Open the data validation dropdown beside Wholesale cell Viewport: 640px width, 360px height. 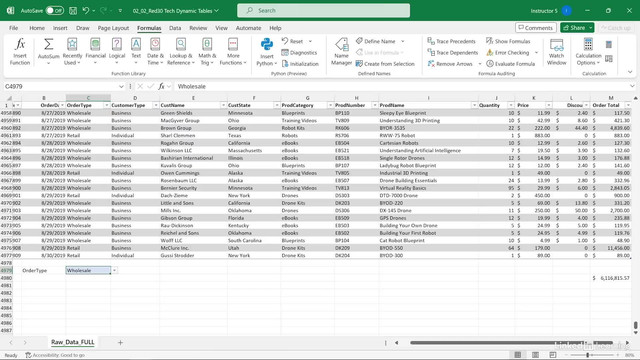click(114, 270)
